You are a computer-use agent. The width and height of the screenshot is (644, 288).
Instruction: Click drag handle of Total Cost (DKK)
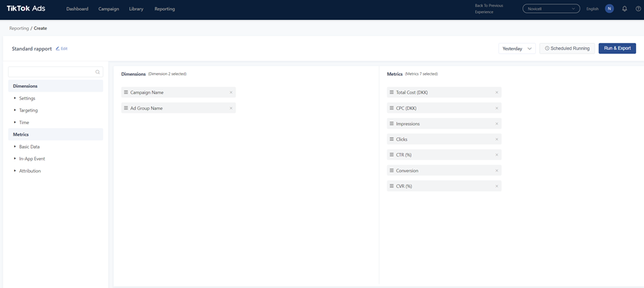pos(392,92)
